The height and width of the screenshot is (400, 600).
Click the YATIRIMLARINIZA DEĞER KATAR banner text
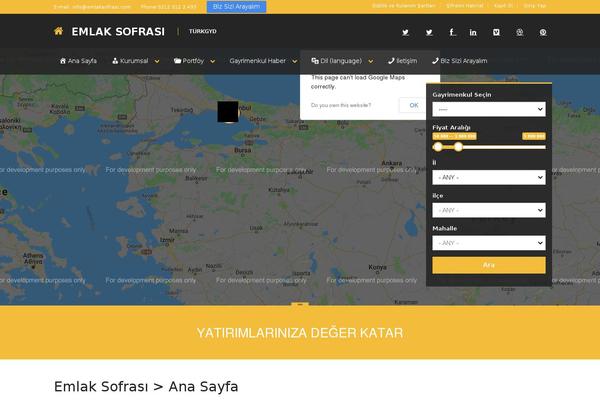click(300, 333)
